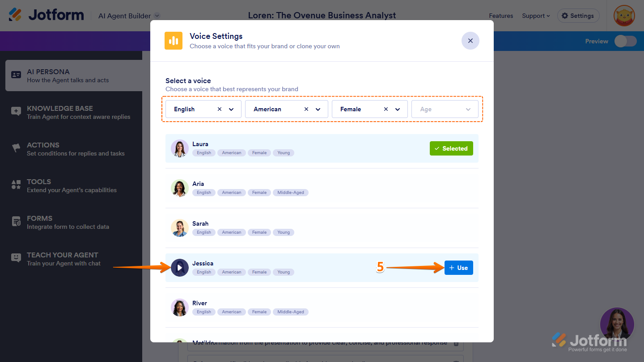Clear the English language filter
This screenshot has width=644, height=362.
[219, 109]
